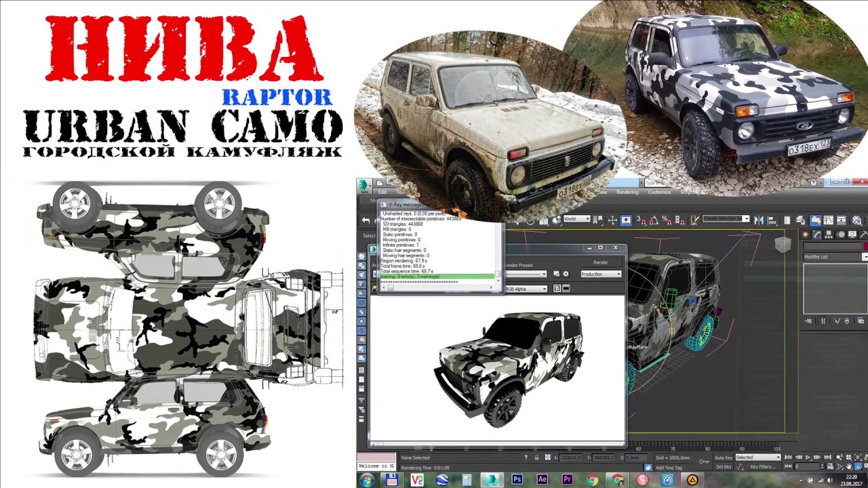
Task: Toggle the Percent Snap tool
Action: 666,220
